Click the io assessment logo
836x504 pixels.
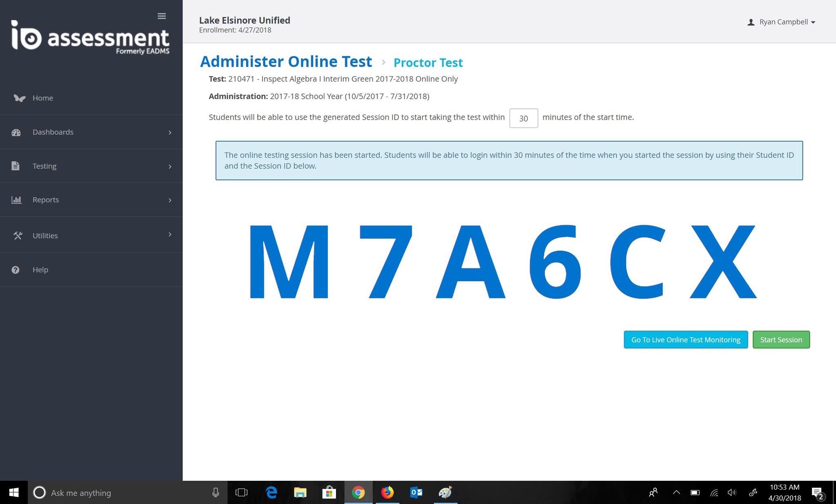click(90, 38)
